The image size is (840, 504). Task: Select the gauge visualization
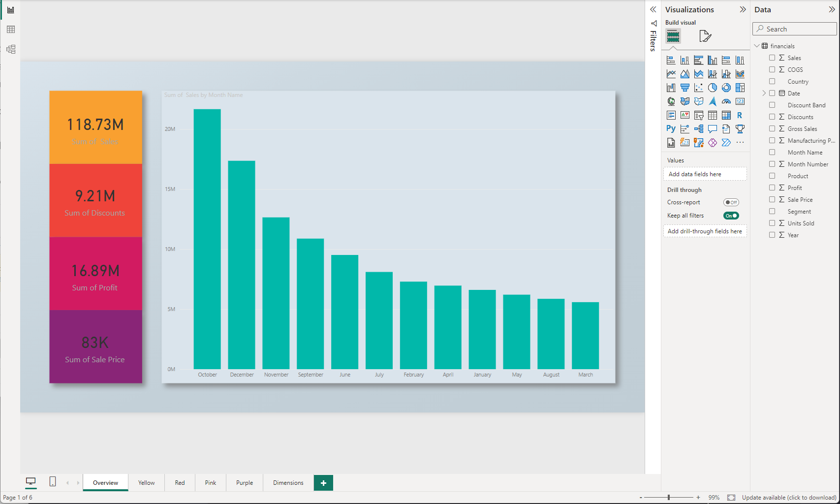[726, 101]
